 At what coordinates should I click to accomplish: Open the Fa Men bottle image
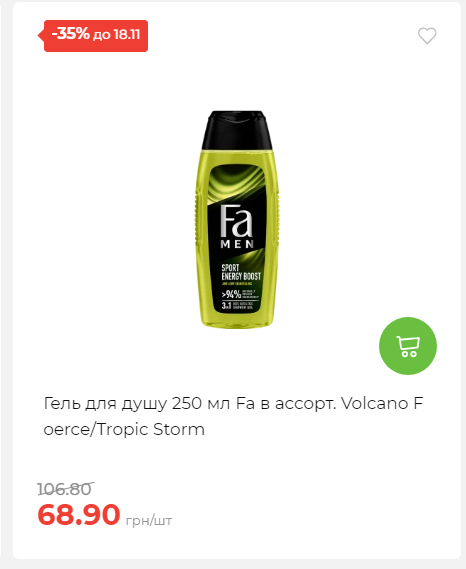(x=237, y=219)
